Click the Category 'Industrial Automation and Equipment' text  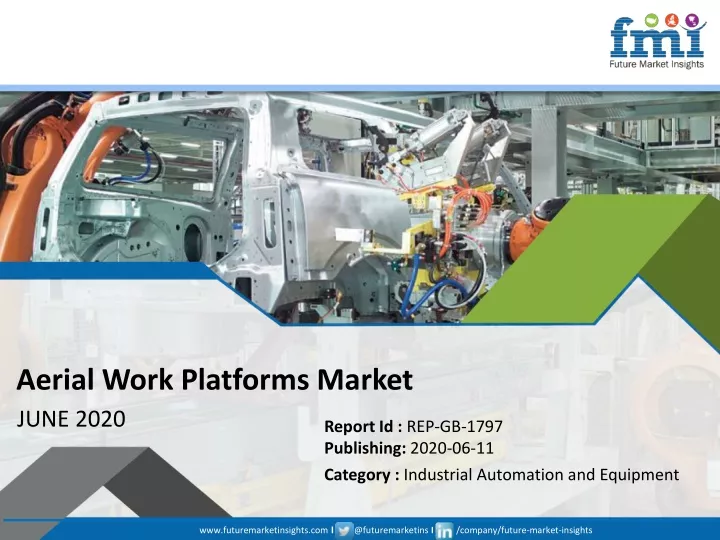541,474
